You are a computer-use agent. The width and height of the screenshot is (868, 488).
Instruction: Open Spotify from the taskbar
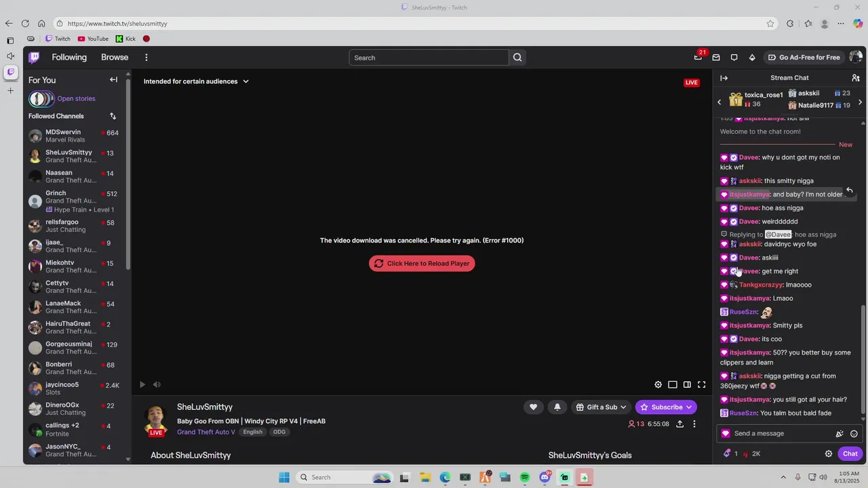coord(525,477)
